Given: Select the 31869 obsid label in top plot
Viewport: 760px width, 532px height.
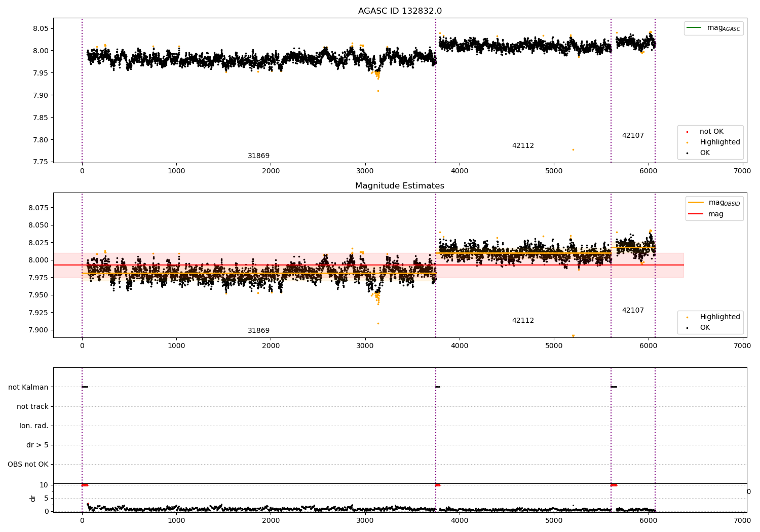Looking at the screenshot, I should click(258, 156).
